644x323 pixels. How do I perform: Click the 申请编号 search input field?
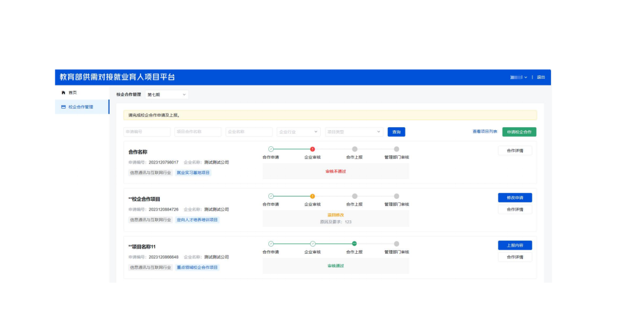(147, 132)
